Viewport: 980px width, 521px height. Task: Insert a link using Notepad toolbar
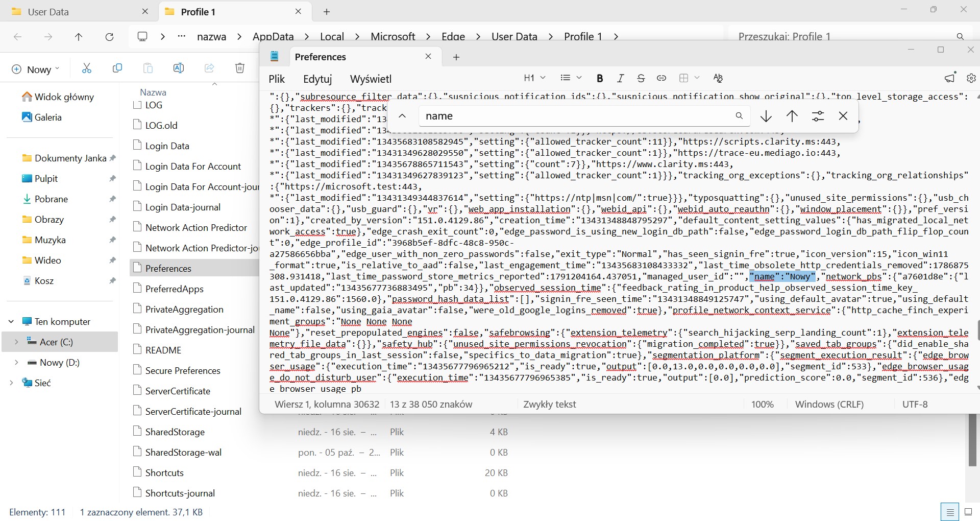(x=661, y=78)
